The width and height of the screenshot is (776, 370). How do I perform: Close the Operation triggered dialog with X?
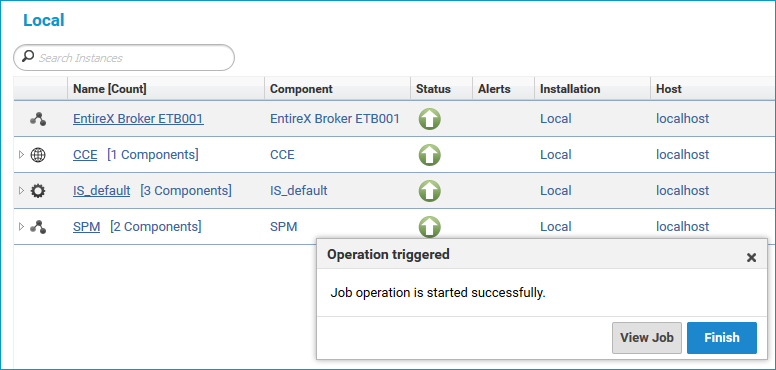(751, 257)
